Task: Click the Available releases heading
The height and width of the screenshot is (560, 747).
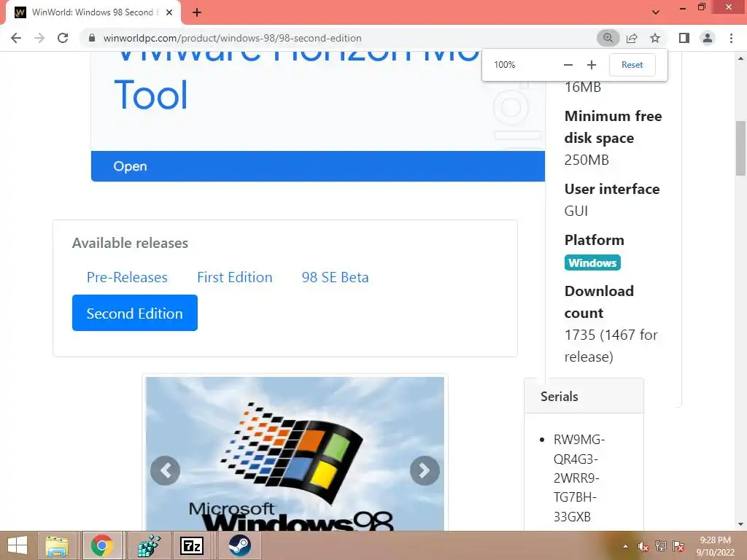Action: point(130,243)
